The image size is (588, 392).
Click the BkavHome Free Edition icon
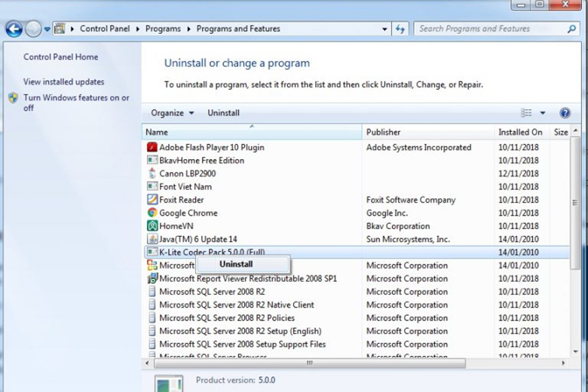[x=152, y=161]
